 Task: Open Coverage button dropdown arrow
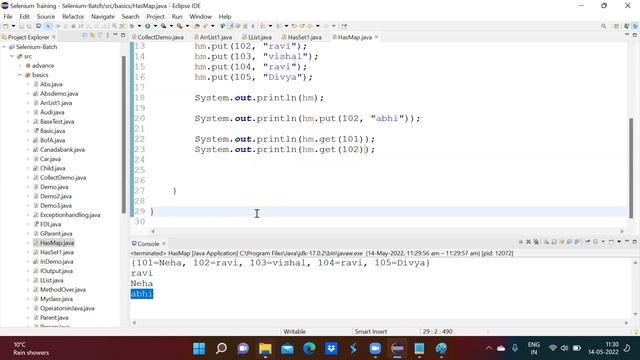click(171, 26)
